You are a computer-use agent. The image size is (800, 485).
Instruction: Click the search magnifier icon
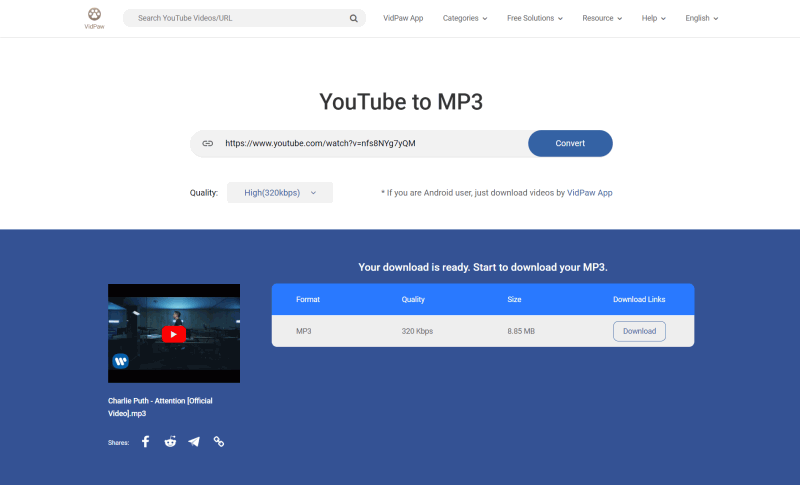(354, 18)
